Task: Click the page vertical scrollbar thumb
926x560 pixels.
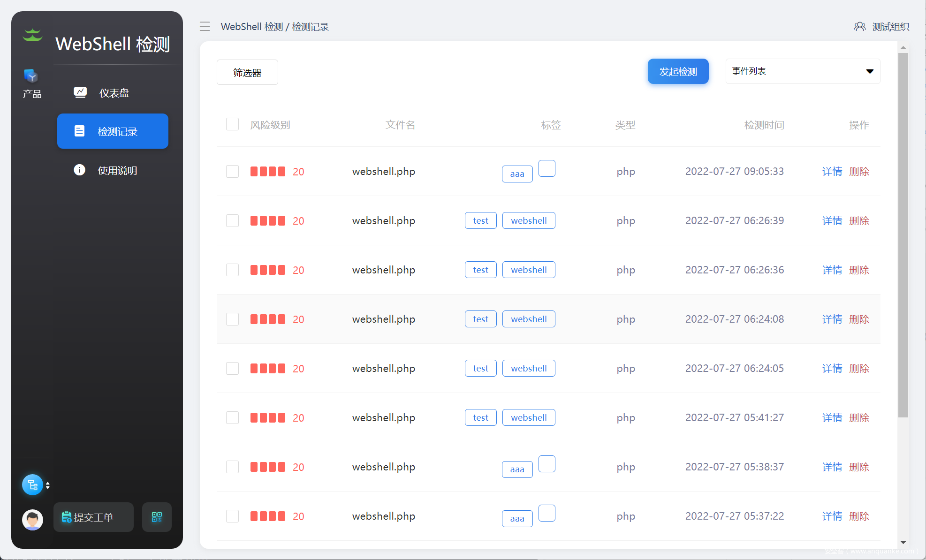Action: [x=903, y=235]
